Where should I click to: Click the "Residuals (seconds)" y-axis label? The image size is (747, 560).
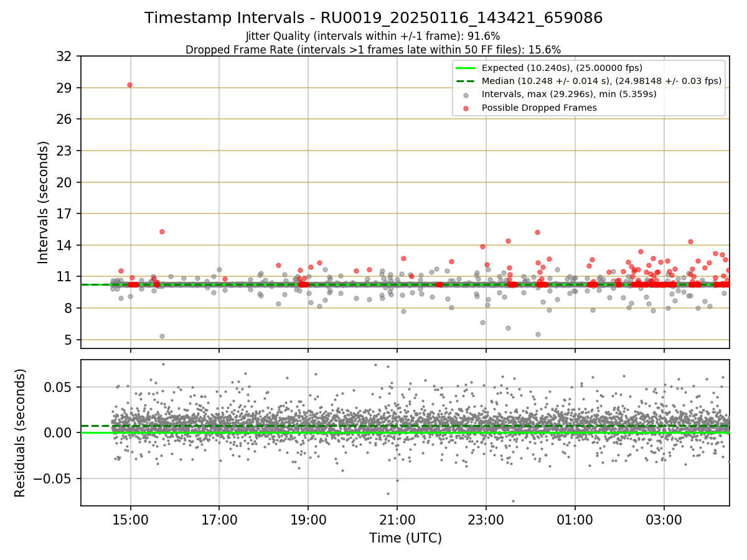(20, 432)
